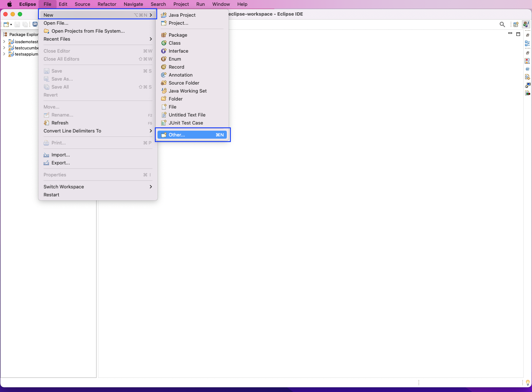Choose Open File... from File menu
The image size is (532, 392).
tap(98, 23)
